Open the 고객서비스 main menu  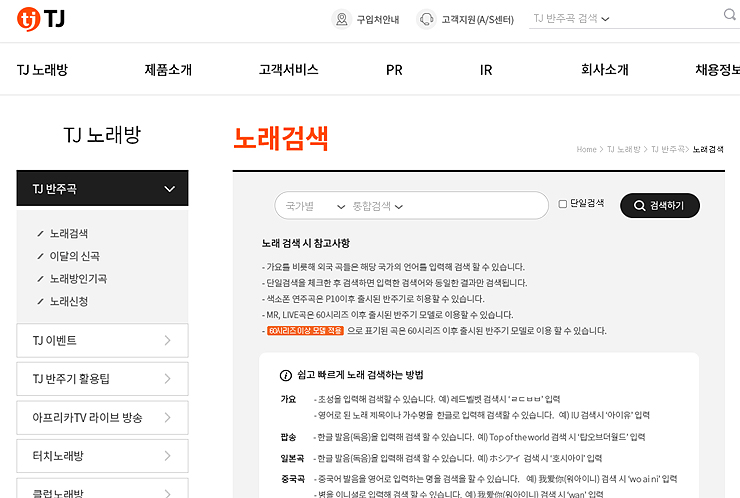point(288,70)
